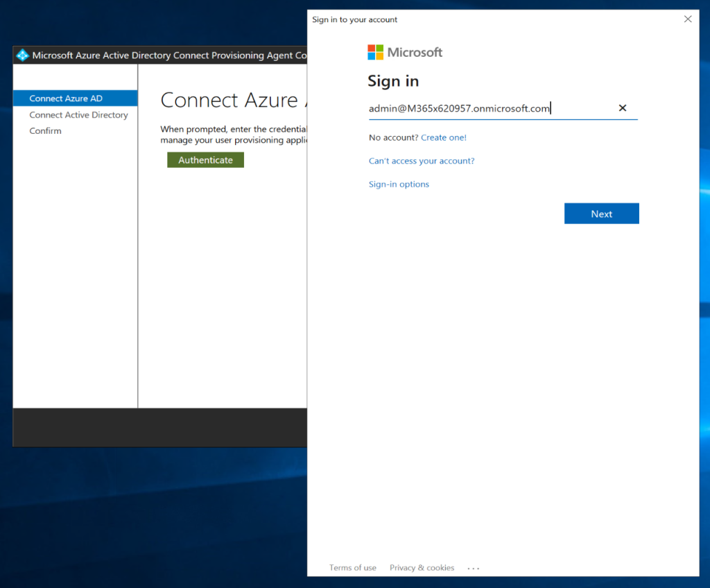The width and height of the screenshot is (710, 588).
Task: Open the ellipsis more options in footer
Action: tap(474, 568)
